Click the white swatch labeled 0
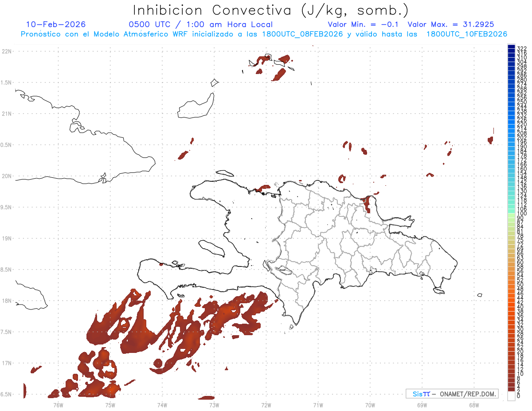532x411 pixels. point(511,396)
